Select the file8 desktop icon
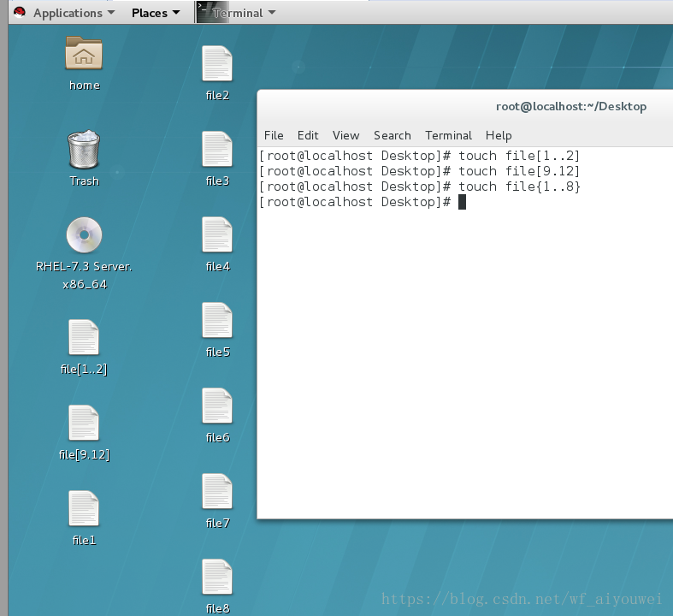673x616 pixels. click(x=217, y=577)
